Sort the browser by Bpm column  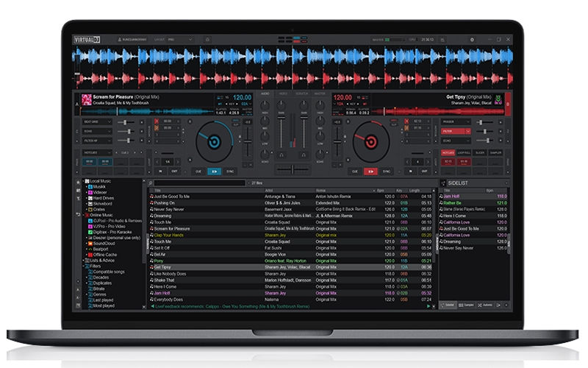pyautogui.click(x=381, y=191)
